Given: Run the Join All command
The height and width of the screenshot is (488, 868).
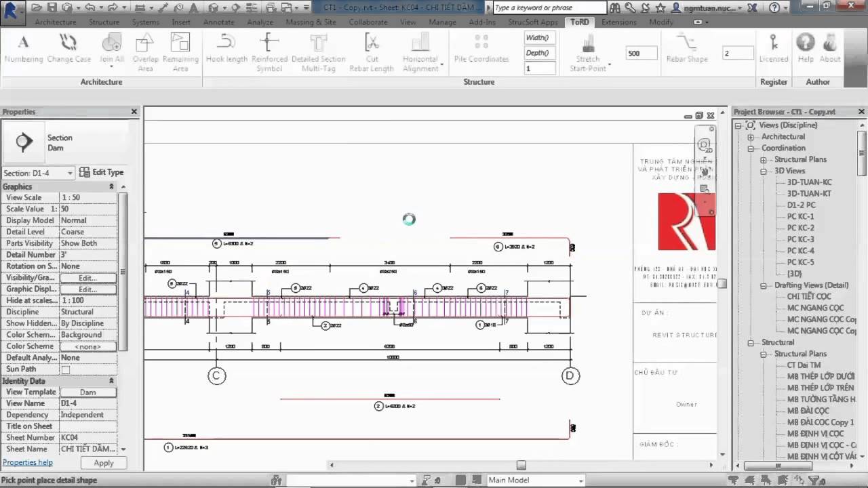Looking at the screenshot, I should click(111, 51).
